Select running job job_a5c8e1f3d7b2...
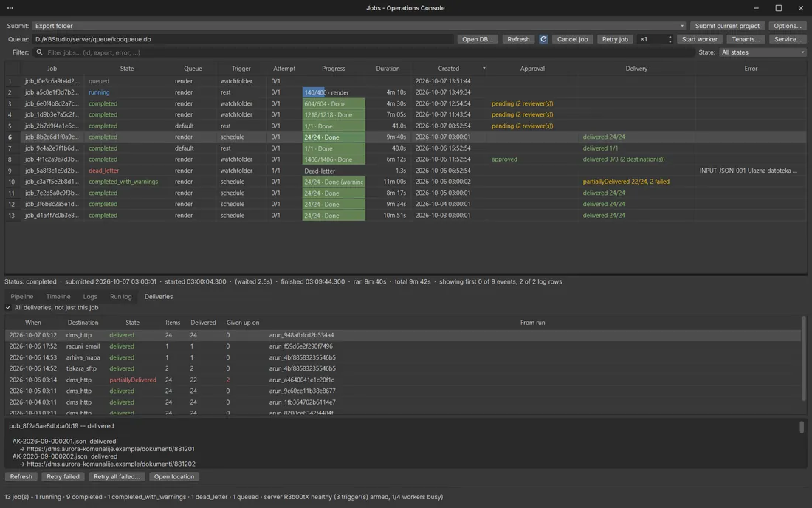This screenshot has height=508, width=812. (405, 93)
